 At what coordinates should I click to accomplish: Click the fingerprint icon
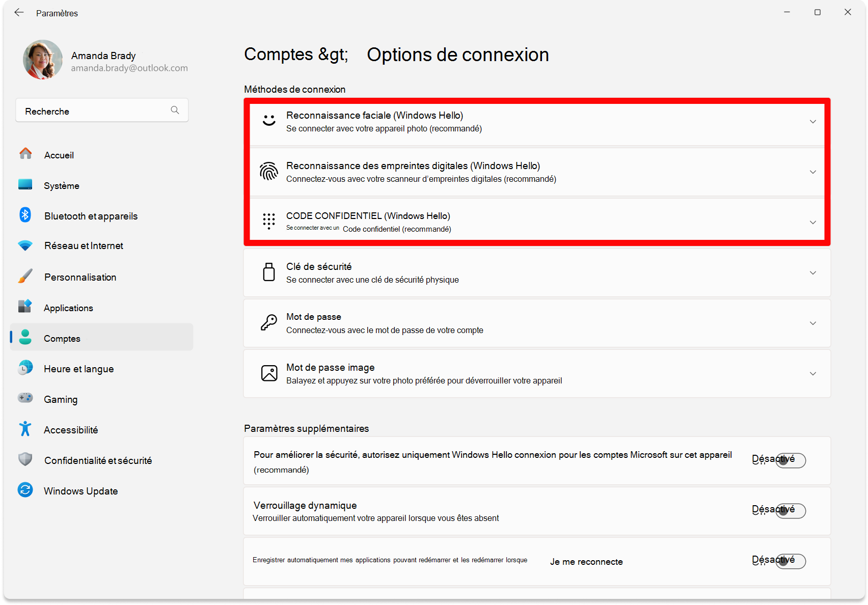269,172
